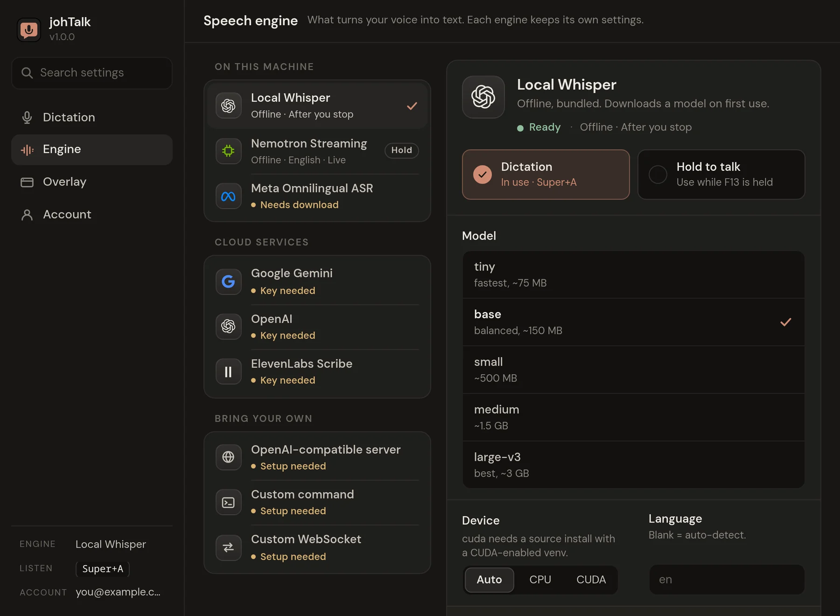This screenshot has height=616, width=840.
Task: Click the Custom WebSocket 'Setup needed' status
Action: click(293, 557)
